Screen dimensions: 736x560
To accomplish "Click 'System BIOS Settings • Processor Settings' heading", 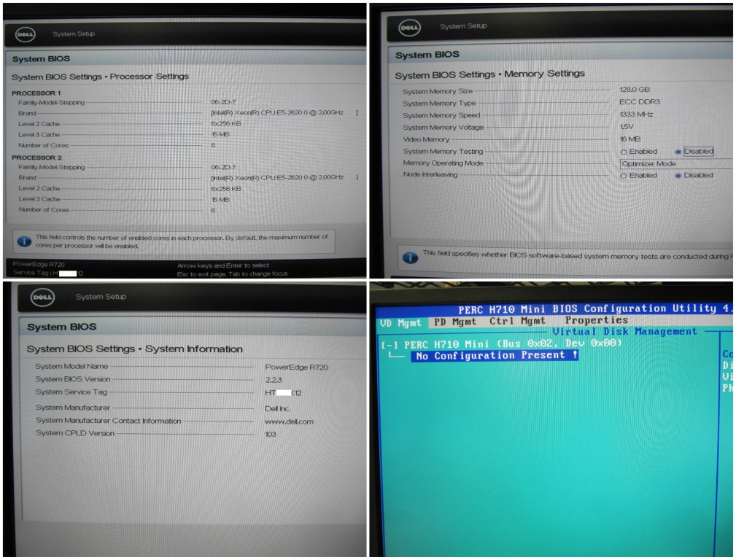I will click(x=100, y=77).
